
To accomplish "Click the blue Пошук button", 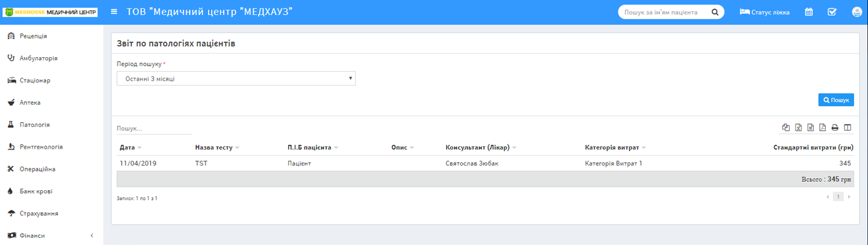I will (x=835, y=100).
